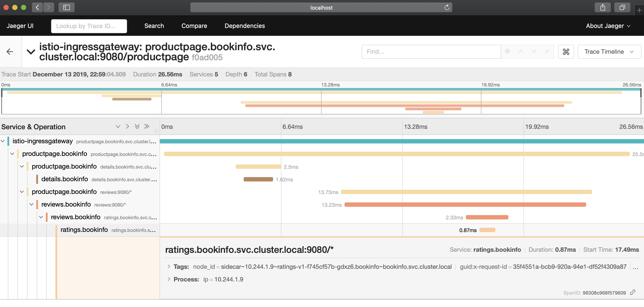The image size is (644, 307).
Task: Open a new Safari tab
Action: point(639,10)
